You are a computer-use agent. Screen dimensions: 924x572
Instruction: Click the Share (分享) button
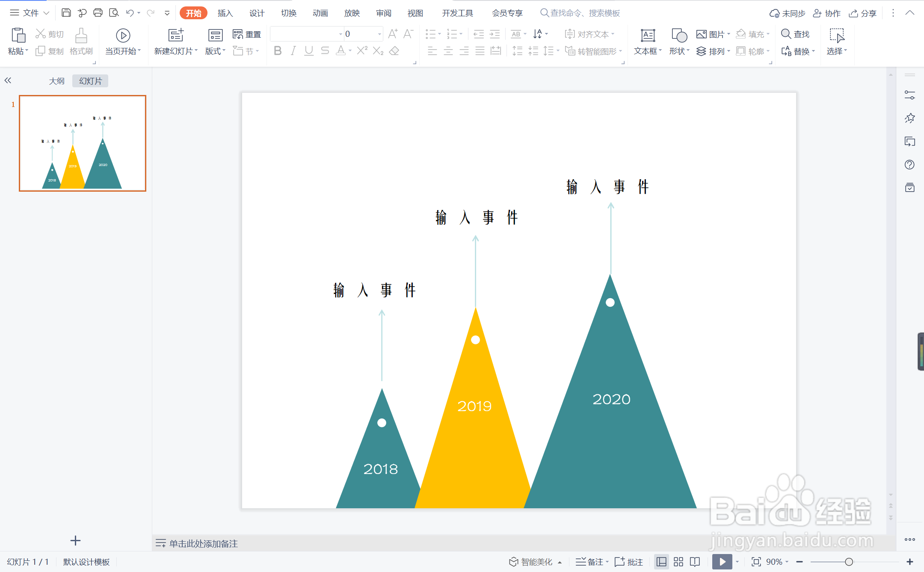point(863,13)
